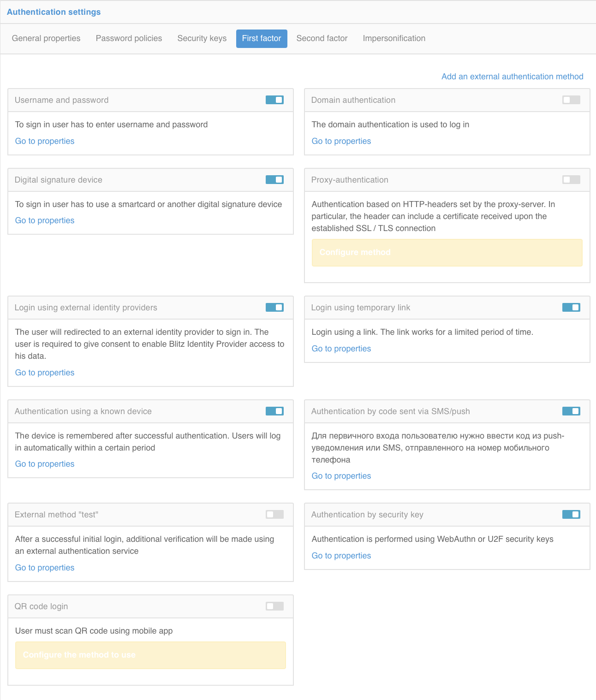596x700 pixels.
Task: Enable External method "test" toggle
Action: [274, 515]
